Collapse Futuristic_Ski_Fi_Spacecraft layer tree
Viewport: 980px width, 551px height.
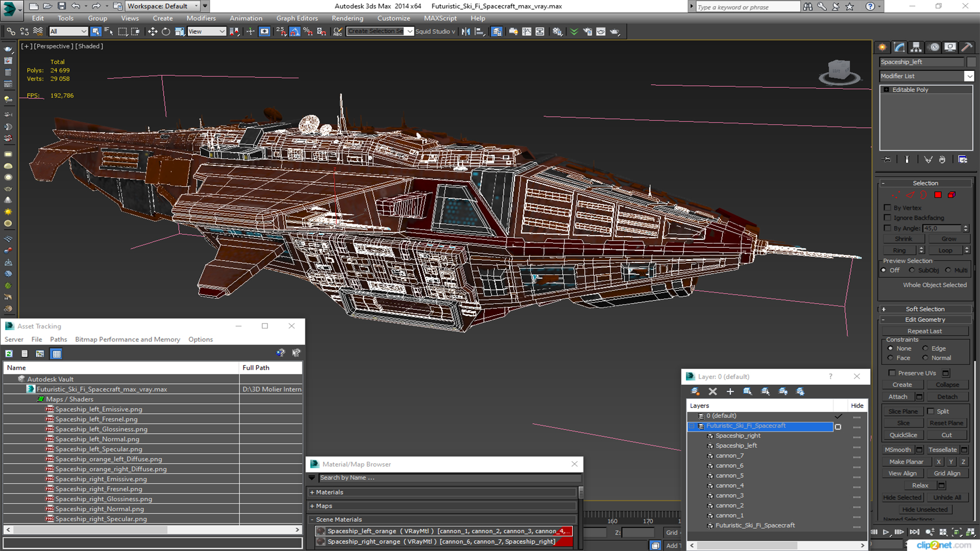coord(692,426)
